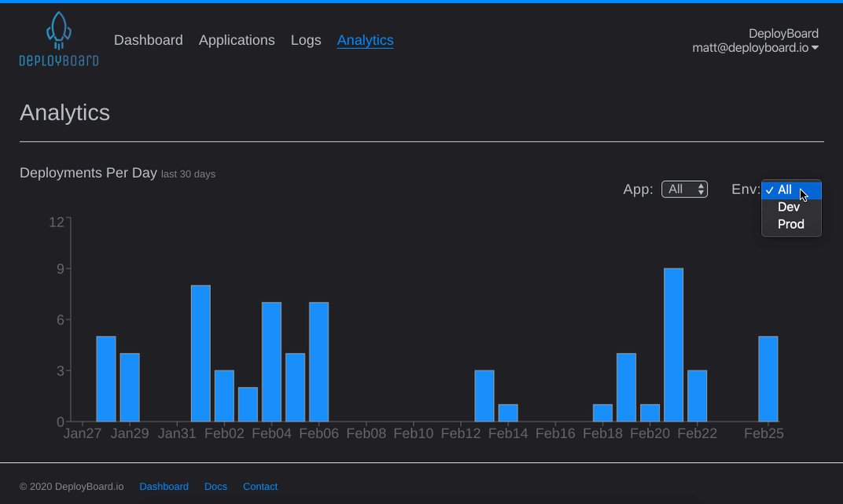Click the tall bar before Feb02
Viewport: 843px width, 504px height.
pyautogui.click(x=201, y=354)
